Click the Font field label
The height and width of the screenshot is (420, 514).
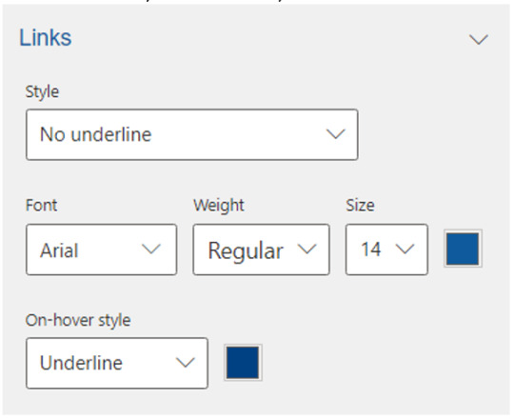[x=41, y=206]
